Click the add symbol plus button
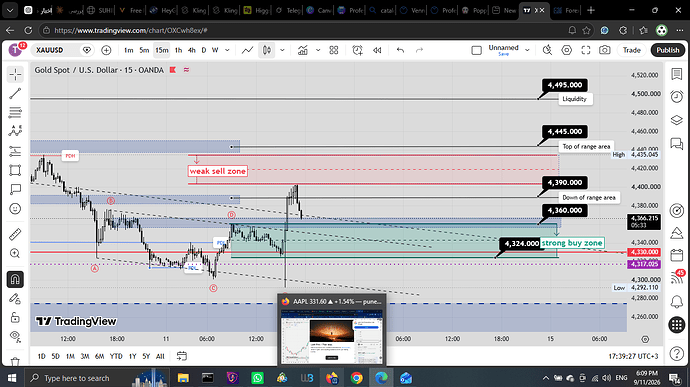Viewport: 690px width, 387px height. (106, 50)
